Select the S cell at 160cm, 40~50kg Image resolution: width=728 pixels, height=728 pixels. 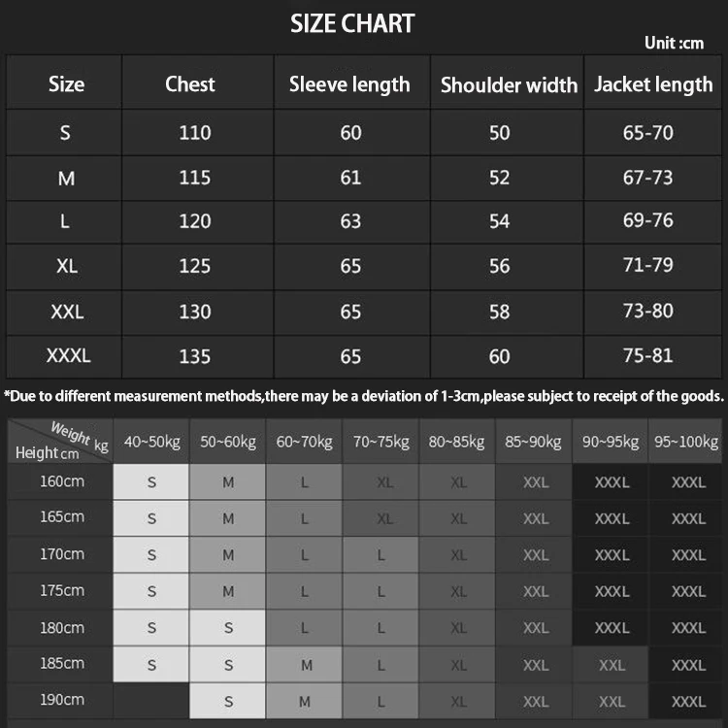pos(151,481)
